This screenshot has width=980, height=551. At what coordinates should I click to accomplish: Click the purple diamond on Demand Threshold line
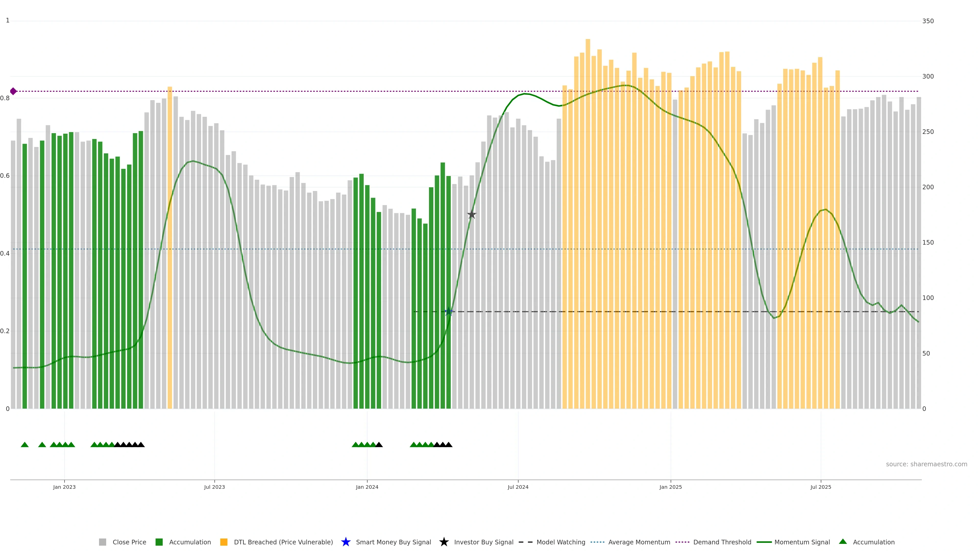[13, 91]
